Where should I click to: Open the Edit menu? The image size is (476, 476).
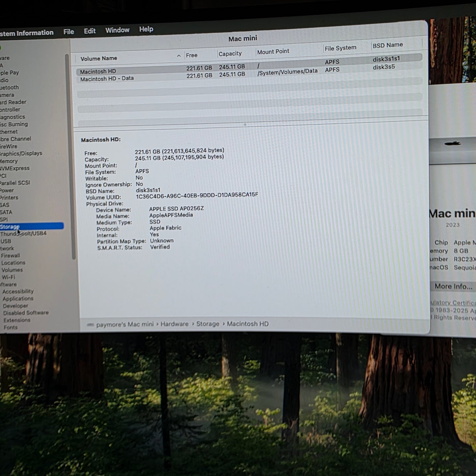pos(90,31)
